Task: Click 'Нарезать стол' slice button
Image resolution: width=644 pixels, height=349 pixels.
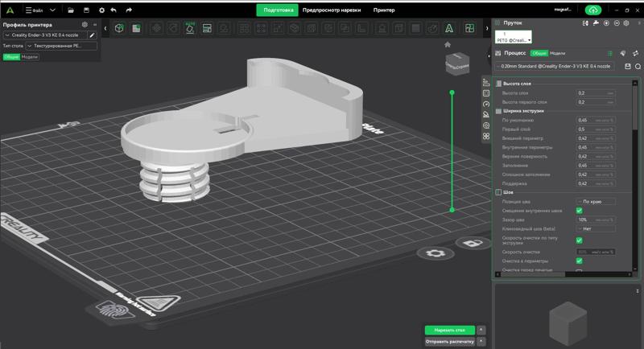Action: 449,330
